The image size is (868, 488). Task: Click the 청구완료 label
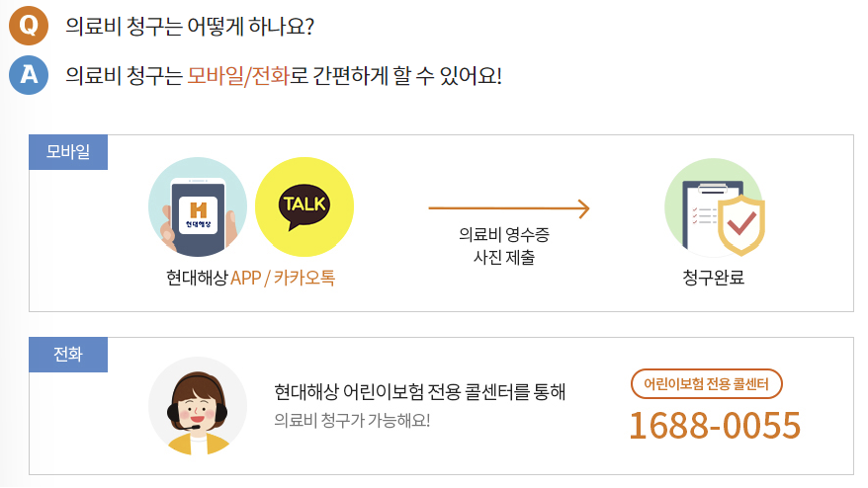point(714,278)
